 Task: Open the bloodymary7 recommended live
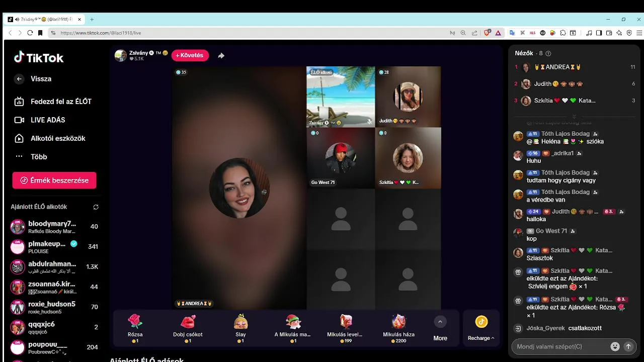point(54,227)
